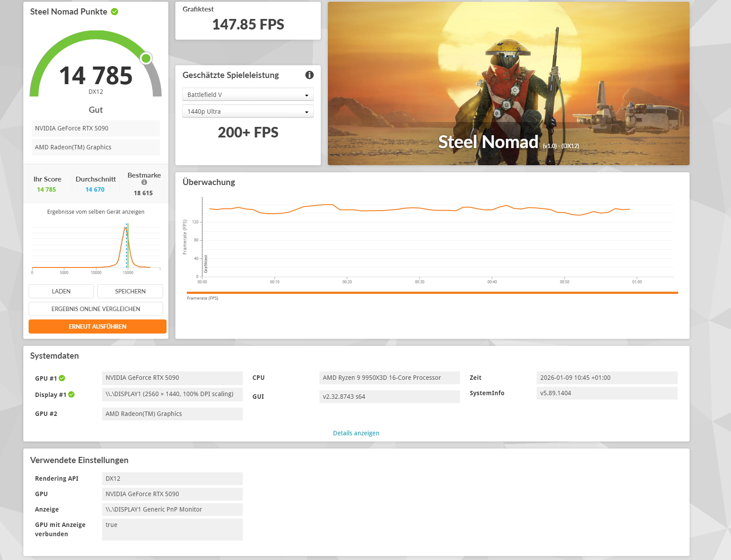Click the orange ERNEUT AUSFÜHREN button
The image size is (731, 560).
(x=97, y=326)
